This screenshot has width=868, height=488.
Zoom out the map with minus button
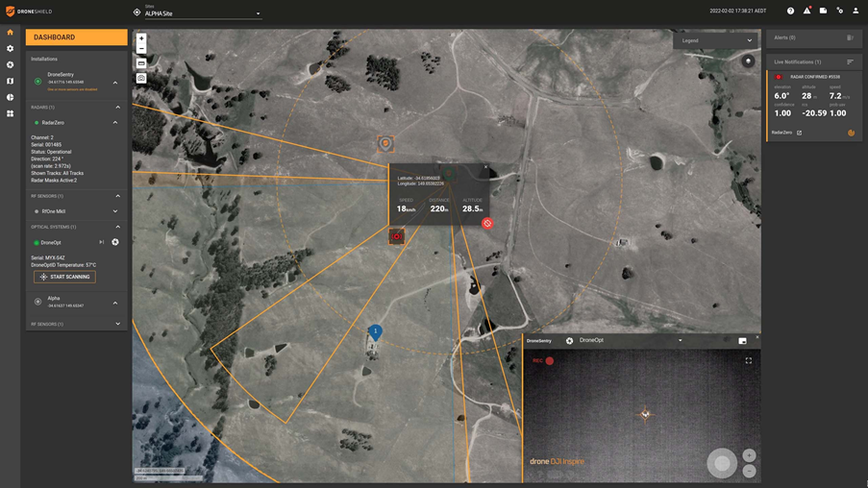tap(141, 49)
